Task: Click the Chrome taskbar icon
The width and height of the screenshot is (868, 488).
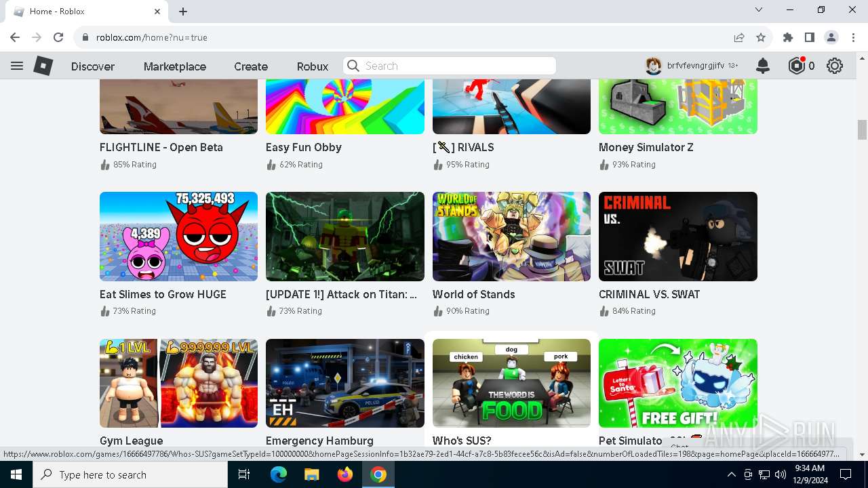Action: 378,474
